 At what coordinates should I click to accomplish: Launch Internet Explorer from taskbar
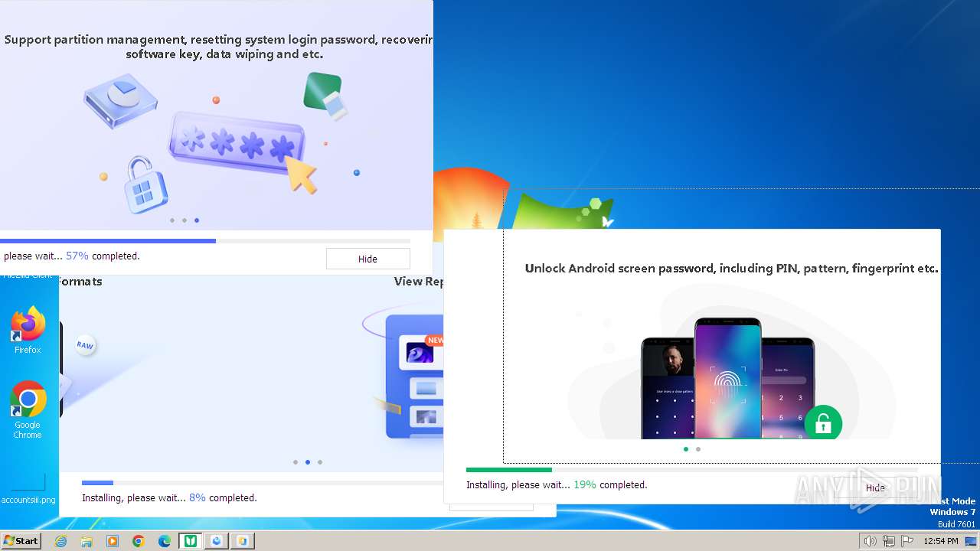60,541
